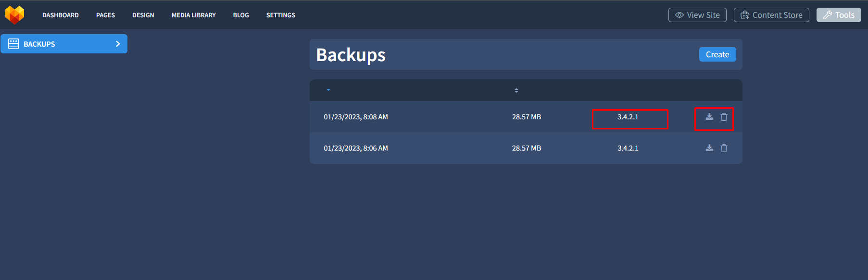Select the 01/23/2023, 8:08 AM backup row
This screenshot has width=868, height=280.
(526, 117)
